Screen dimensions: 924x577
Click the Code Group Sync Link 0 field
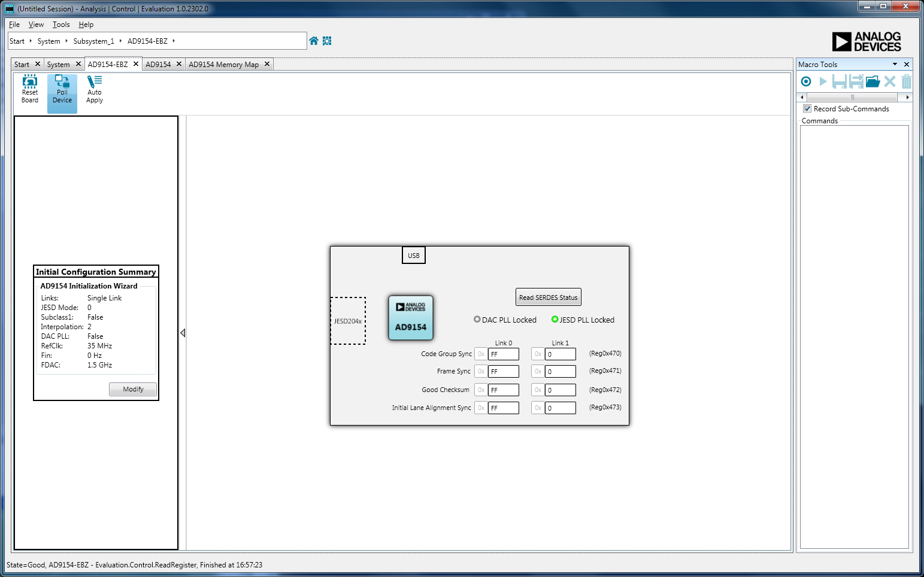pyautogui.click(x=503, y=354)
